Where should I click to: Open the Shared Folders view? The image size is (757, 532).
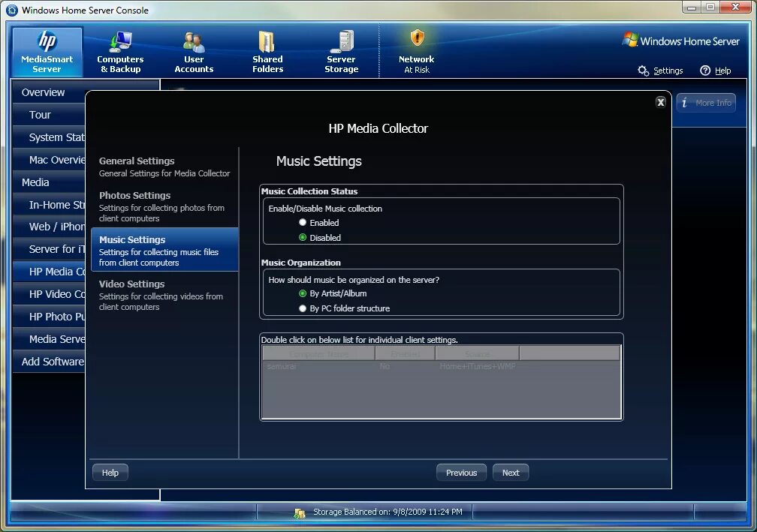267,51
